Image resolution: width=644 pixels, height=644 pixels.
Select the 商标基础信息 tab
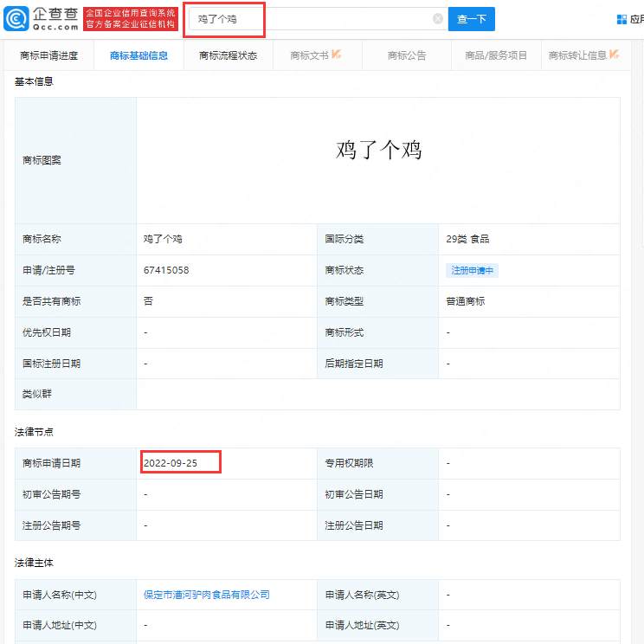pos(138,55)
